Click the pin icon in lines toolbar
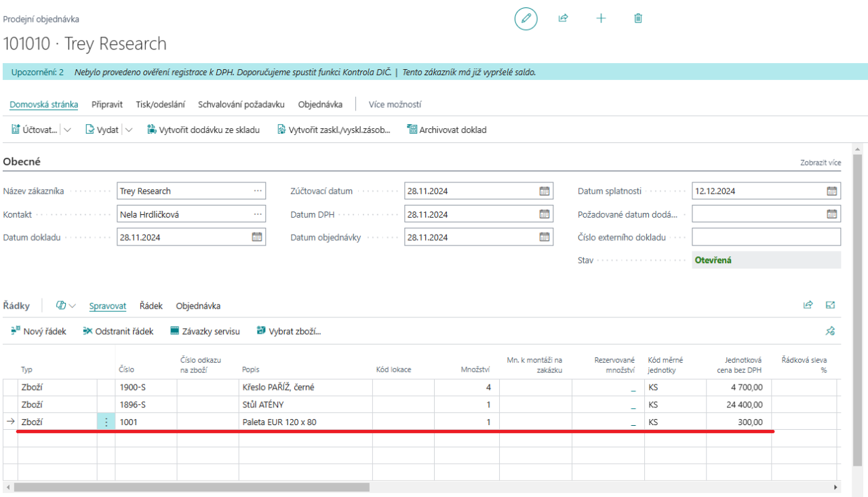The image size is (868, 497). (x=830, y=331)
